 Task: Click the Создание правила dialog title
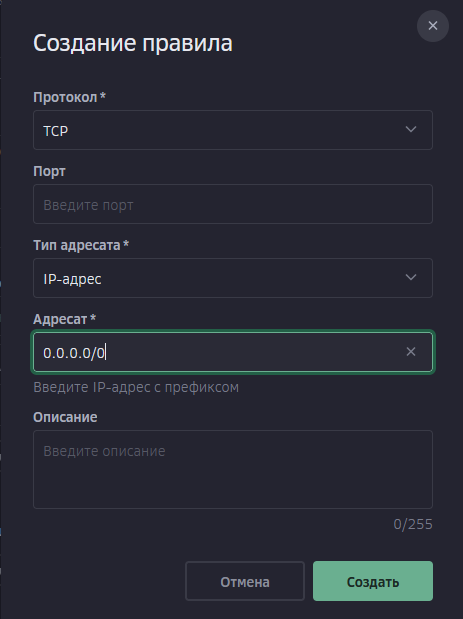133,43
